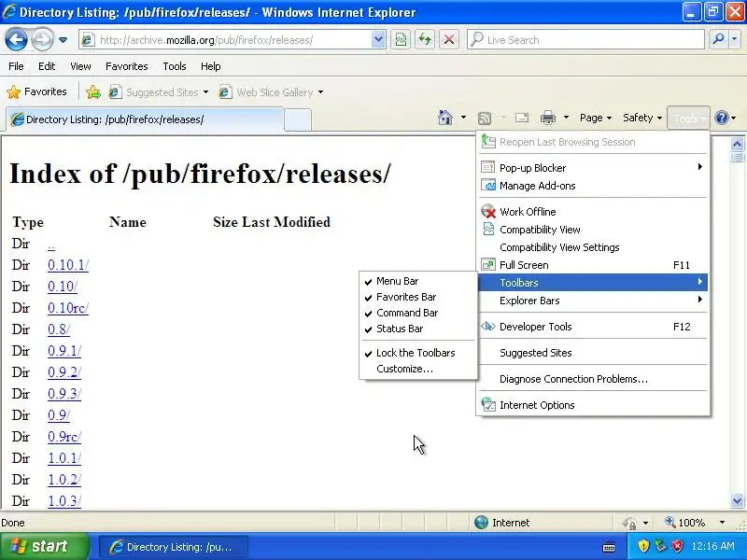Open the View menu
747x560 pixels.
pyautogui.click(x=80, y=66)
